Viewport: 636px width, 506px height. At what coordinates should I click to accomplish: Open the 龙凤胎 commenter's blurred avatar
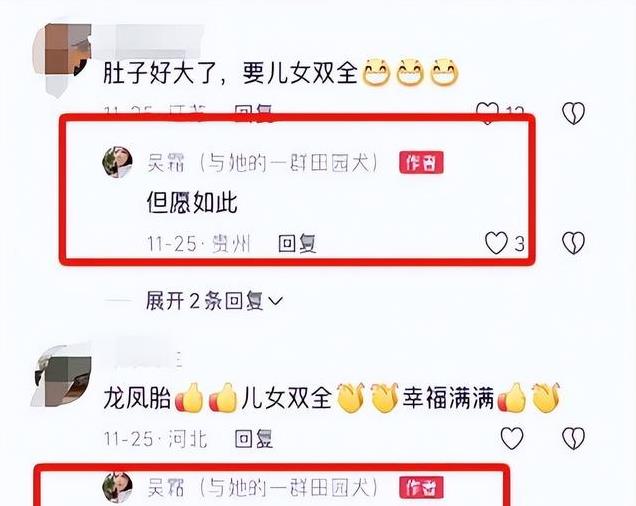tap(61, 376)
